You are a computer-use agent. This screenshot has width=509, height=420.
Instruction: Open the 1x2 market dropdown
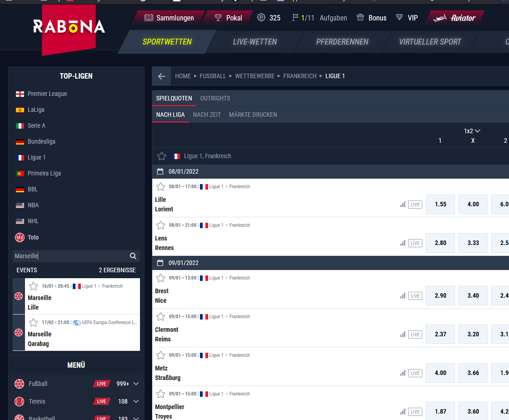tap(472, 131)
